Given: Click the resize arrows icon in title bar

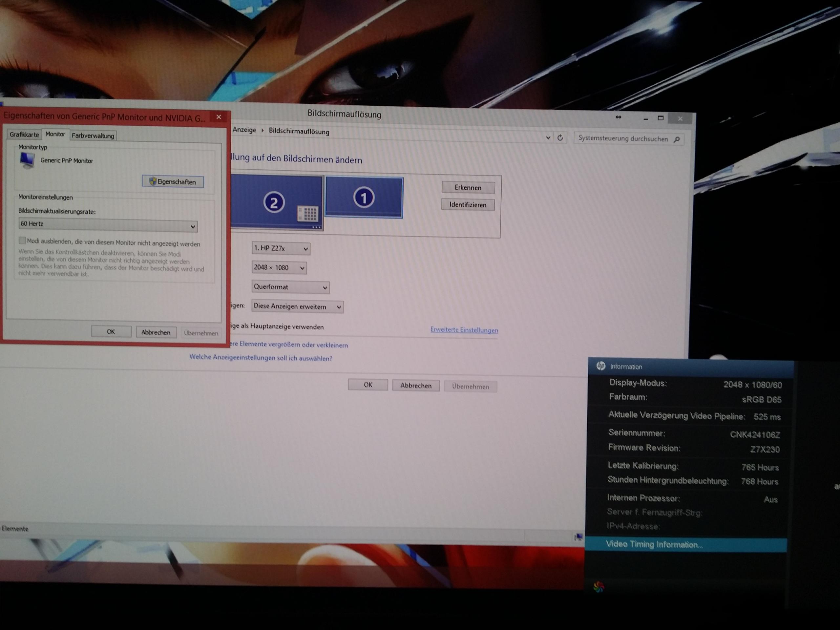Looking at the screenshot, I should [x=618, y=117].
